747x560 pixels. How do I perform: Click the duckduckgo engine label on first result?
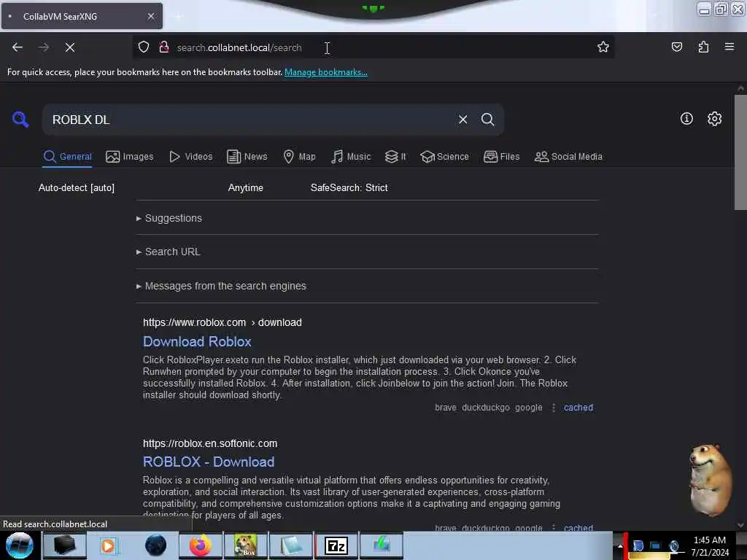click(486, 408)
